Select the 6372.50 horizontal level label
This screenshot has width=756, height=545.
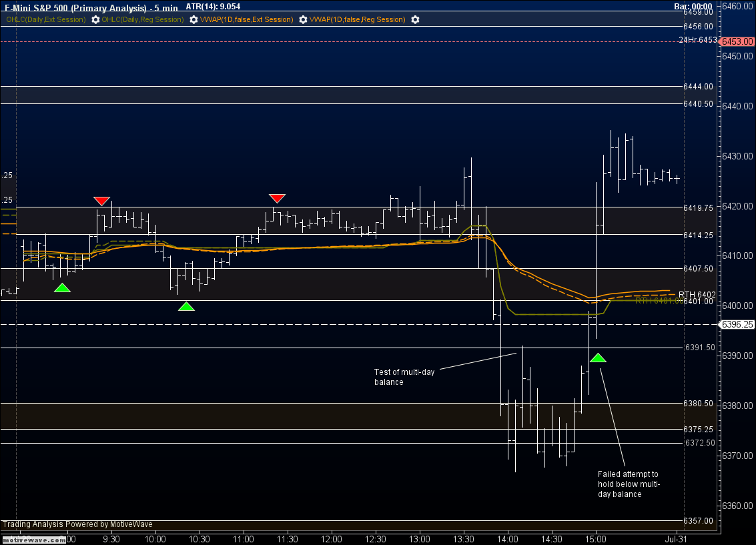click(700, 443)
